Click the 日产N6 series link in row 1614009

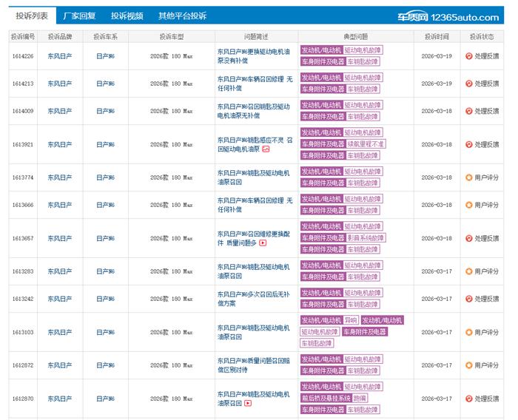pos(105,111)
